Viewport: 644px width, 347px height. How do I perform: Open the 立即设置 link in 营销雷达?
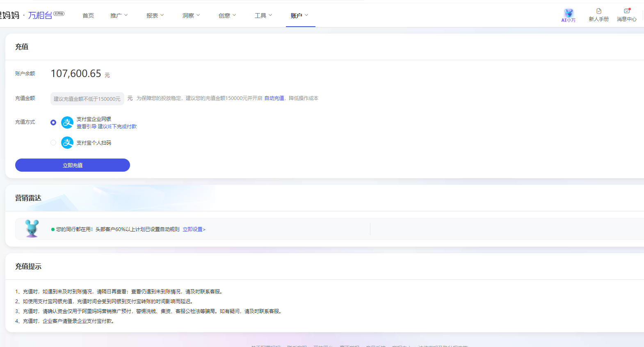[x=194, y=229]
